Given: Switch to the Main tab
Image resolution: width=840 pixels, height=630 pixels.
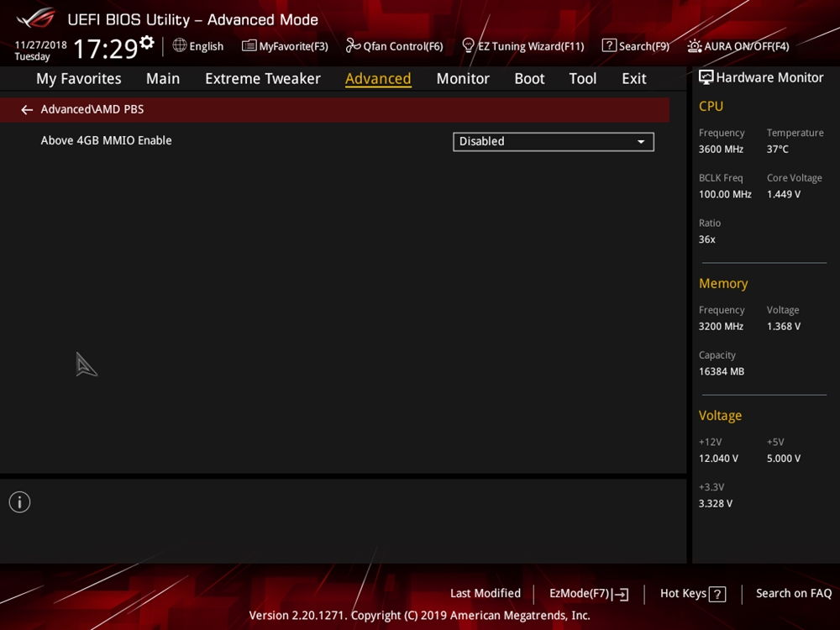Looking at the screenshot, I should click(x=163, y=79).
